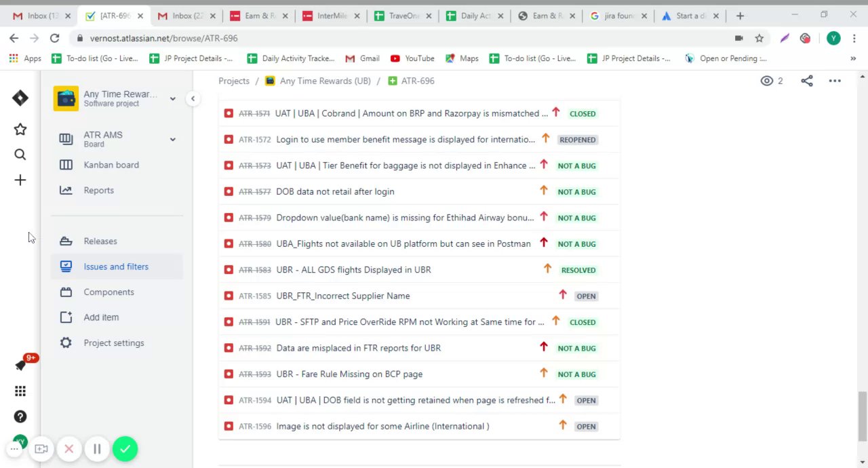Image resolution: width=868 pixels, height=468 pixels.
Task: Click priority arrow on ATR-1583 row
Action: [547, 269]
